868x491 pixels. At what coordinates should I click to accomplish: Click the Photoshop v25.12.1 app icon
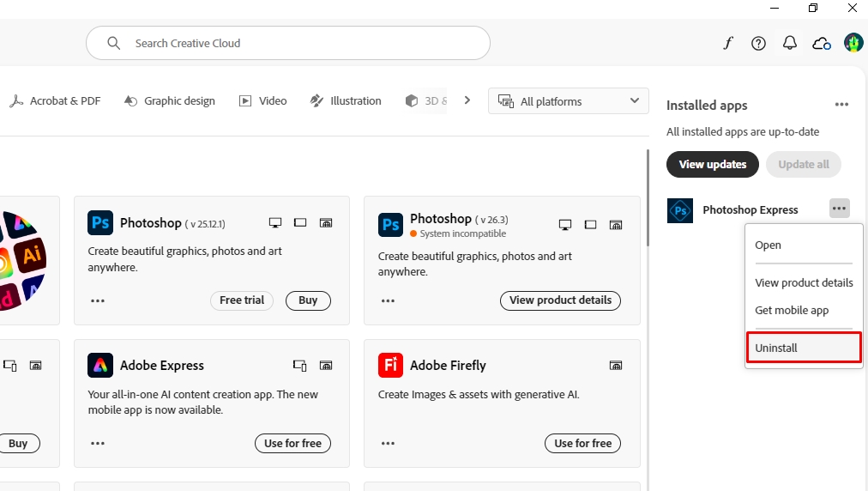(x=100, y=223)
